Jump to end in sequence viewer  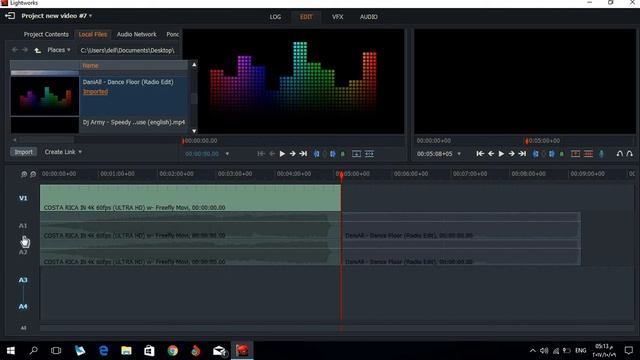click(x=522, y=154)
